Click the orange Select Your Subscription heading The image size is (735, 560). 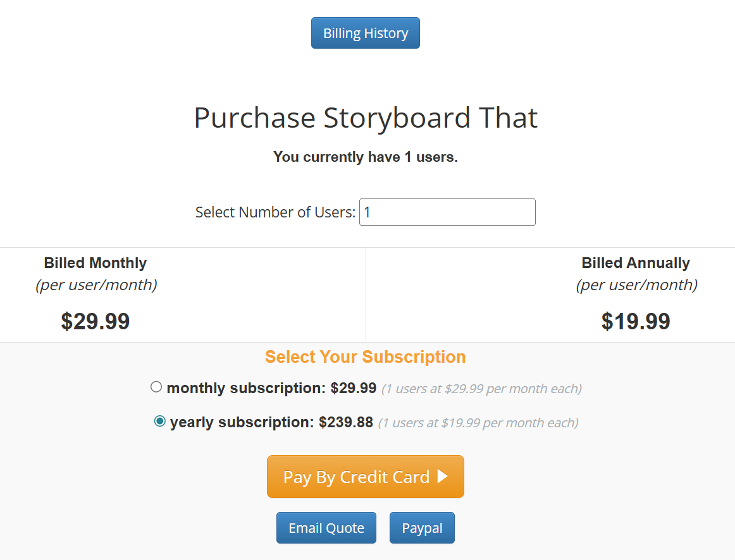[x=366, y=357]
